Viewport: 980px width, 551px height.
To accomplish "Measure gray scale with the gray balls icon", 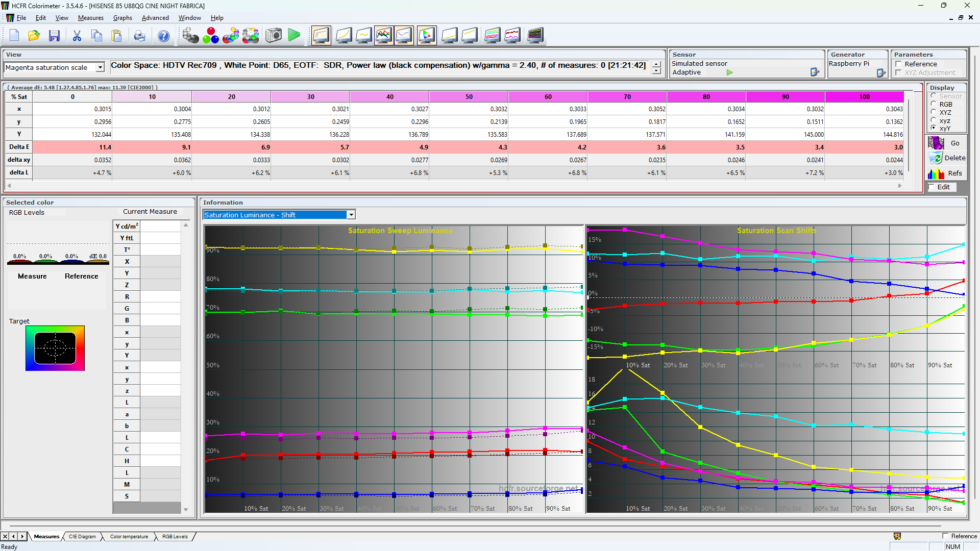I will (190, 35).
